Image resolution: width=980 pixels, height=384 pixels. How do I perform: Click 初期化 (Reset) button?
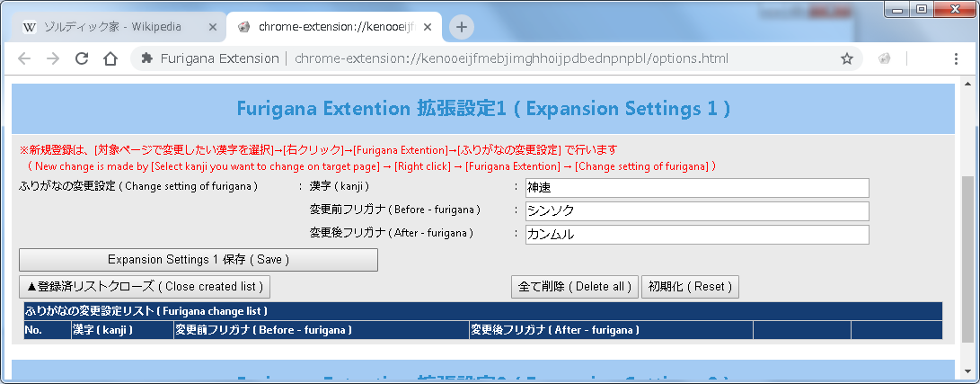(x=690, y=287)
